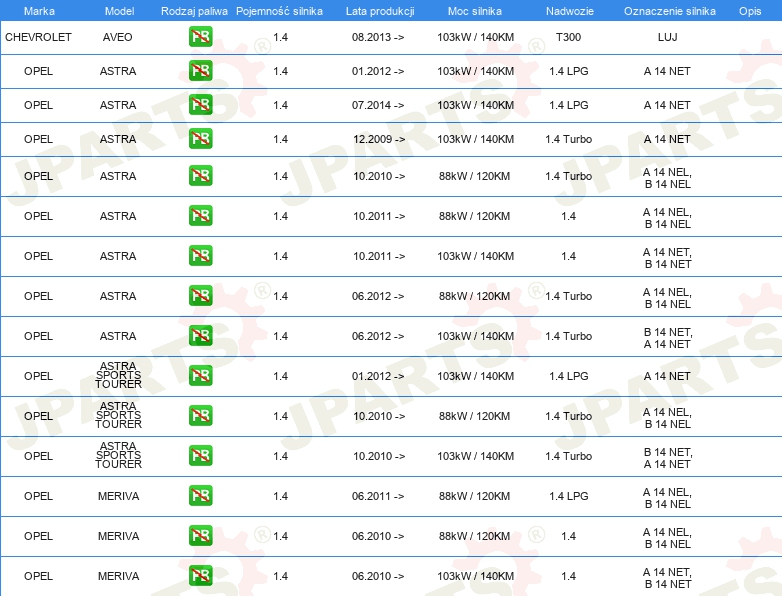Click the fuel icon in the Chevrolet Aveo row
This screenshot has width=782, height=596.
click(200, 37)
